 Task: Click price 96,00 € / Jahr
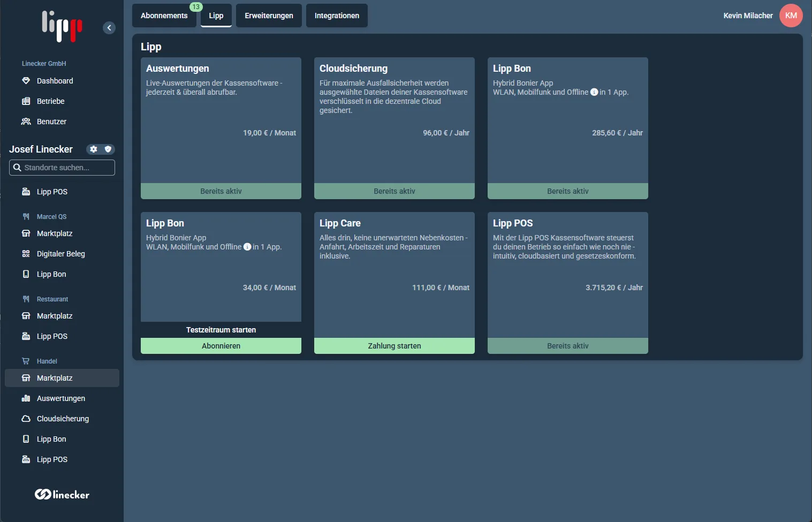(446, 133)
